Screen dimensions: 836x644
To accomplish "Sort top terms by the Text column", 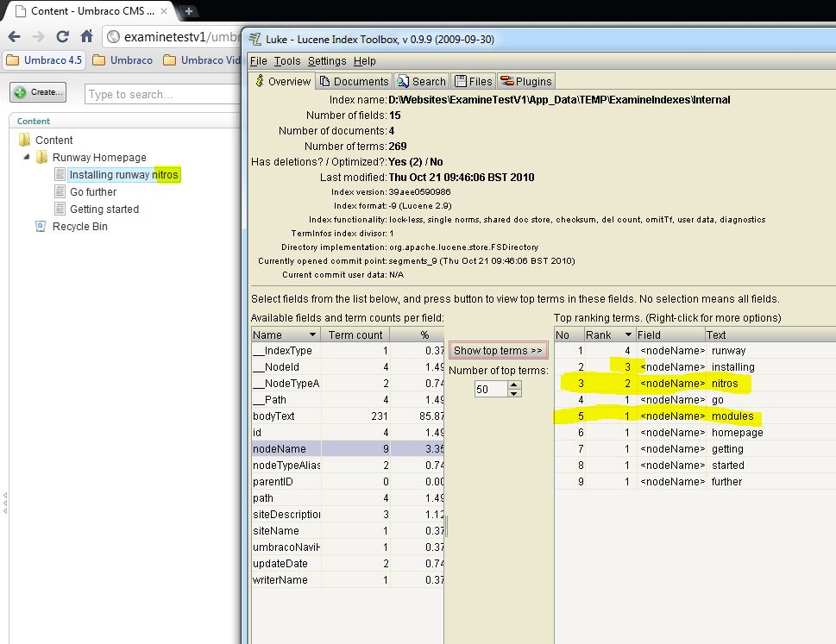I will [x=770, y=335].
